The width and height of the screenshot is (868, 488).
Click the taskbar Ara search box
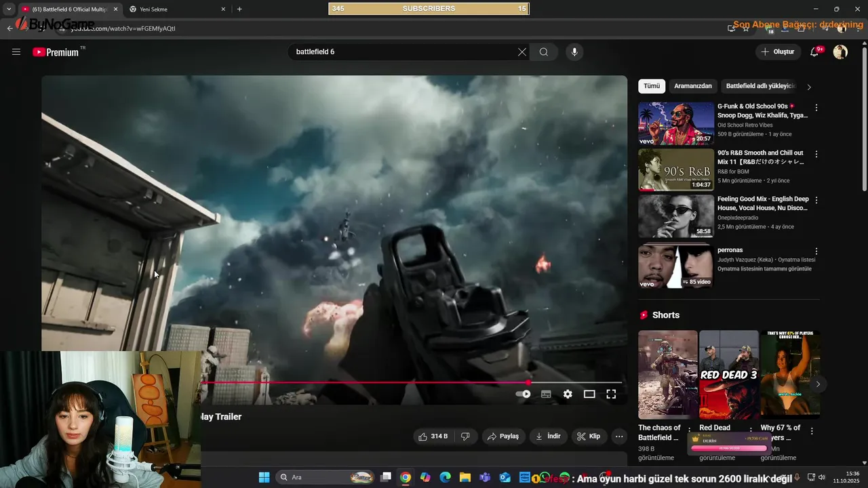point(325,478)
